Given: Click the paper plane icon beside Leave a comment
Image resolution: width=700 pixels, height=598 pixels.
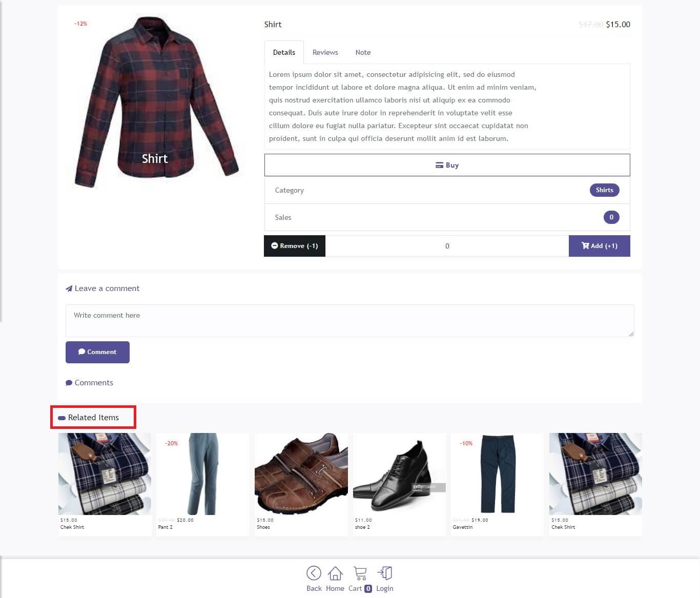Looking at the screenshot, I should point(69,288).
